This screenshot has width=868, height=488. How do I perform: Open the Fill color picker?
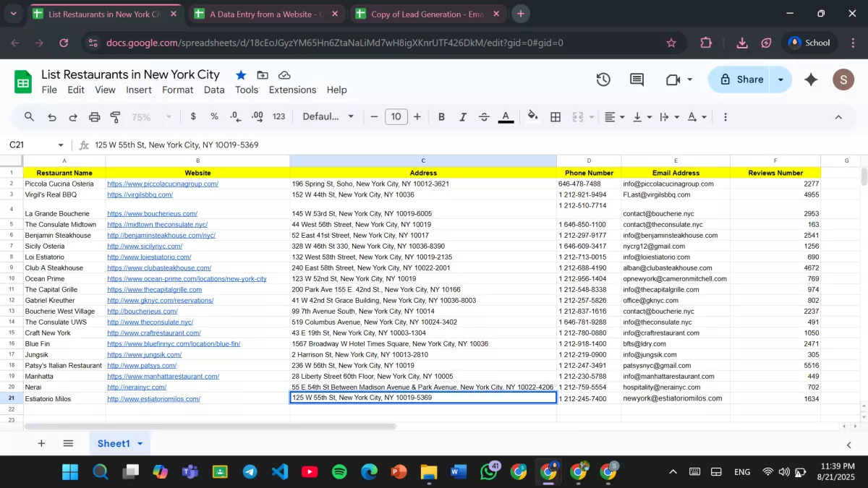coord(533,116)
